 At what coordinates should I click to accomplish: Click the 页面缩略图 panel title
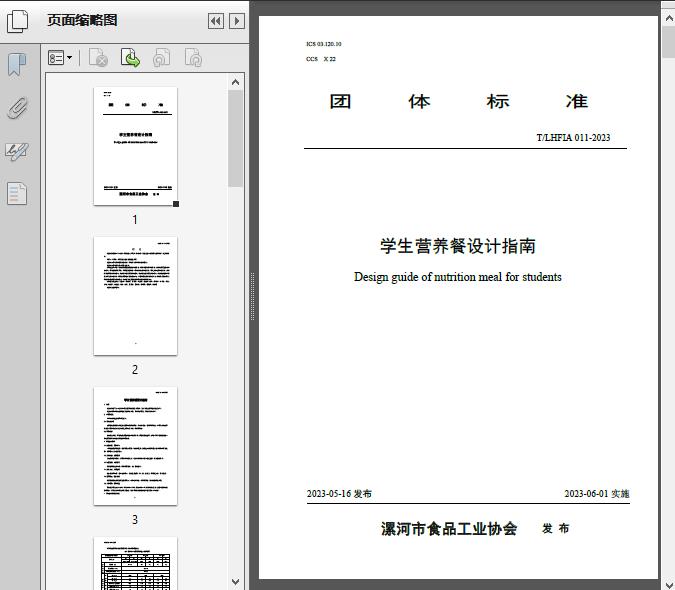[82, 20]
